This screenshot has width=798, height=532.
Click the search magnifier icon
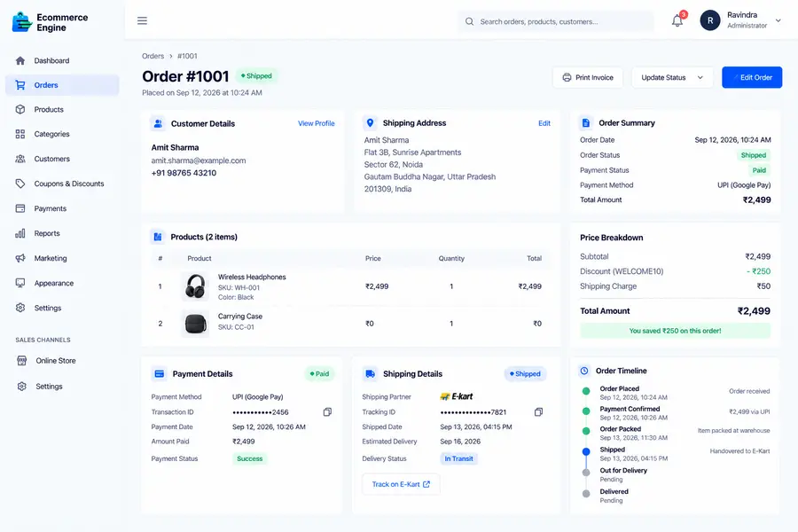click(x=469, y=21)
